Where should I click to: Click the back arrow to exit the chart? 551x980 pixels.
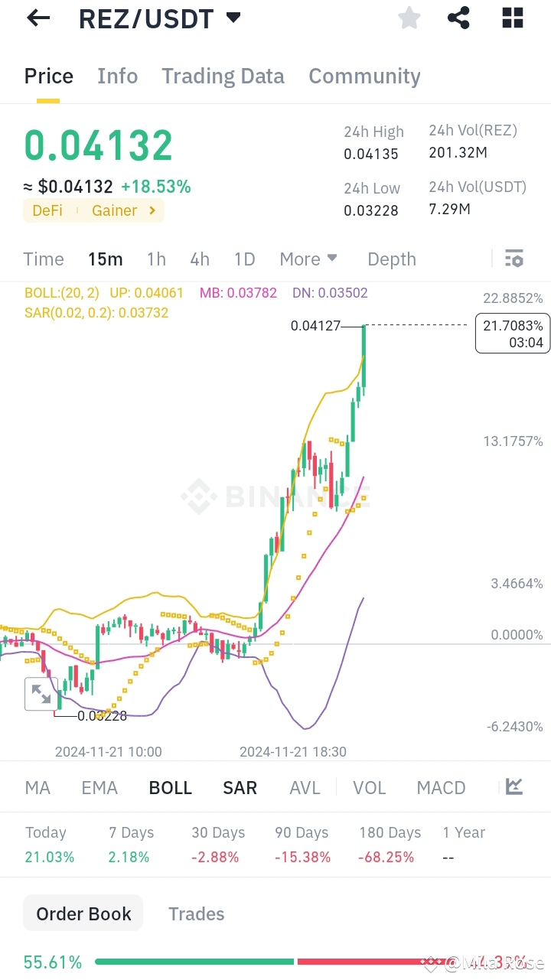tap(37, 18)
